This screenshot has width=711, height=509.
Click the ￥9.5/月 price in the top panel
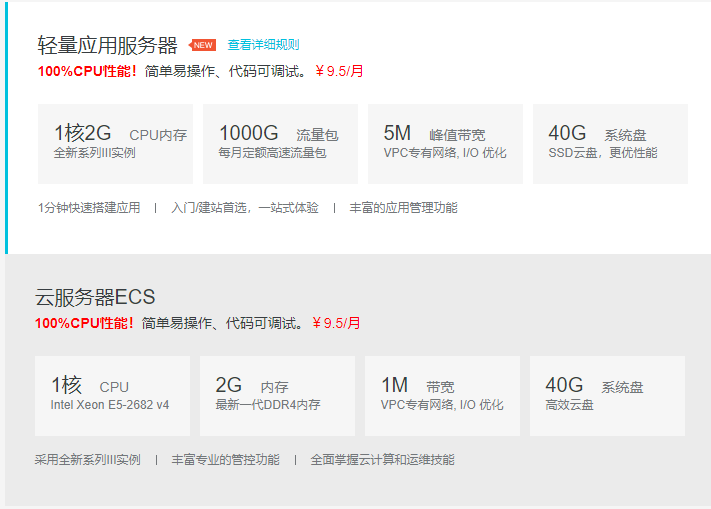(339, 71)
